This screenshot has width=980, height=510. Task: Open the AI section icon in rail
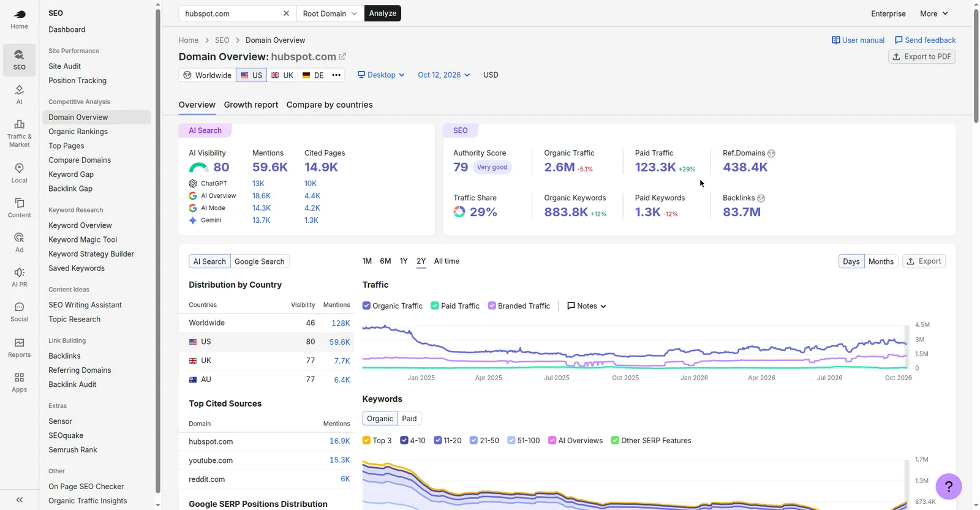(19, 94)
